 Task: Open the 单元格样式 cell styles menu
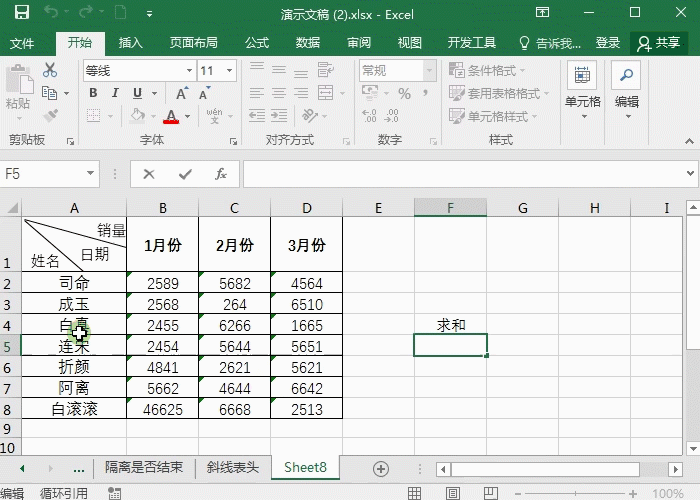[x=493, y=117]
